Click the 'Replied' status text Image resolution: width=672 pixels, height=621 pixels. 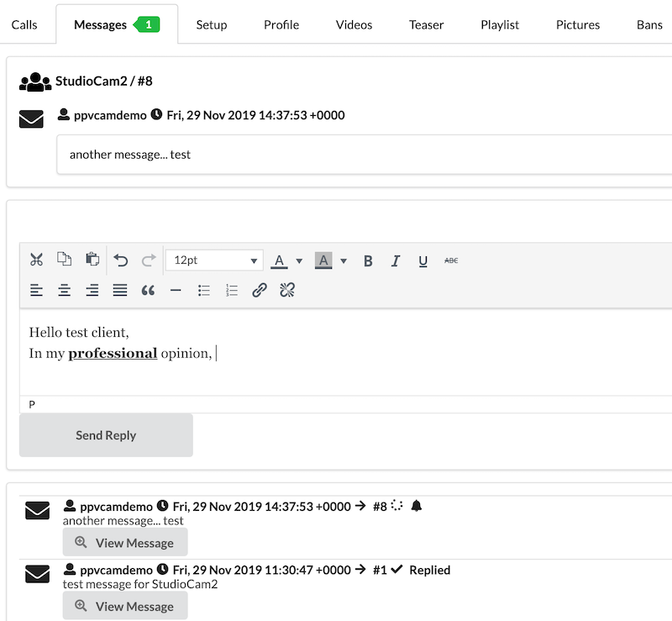click(x=429, y=570)
